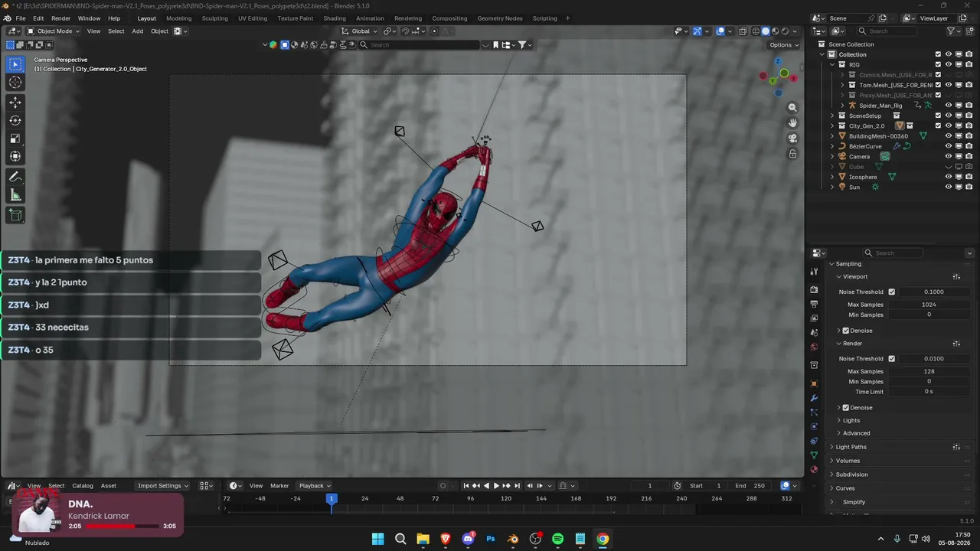Jump to the timeline end frame
This screenshot has width=980, height=551.
(518, 486)
